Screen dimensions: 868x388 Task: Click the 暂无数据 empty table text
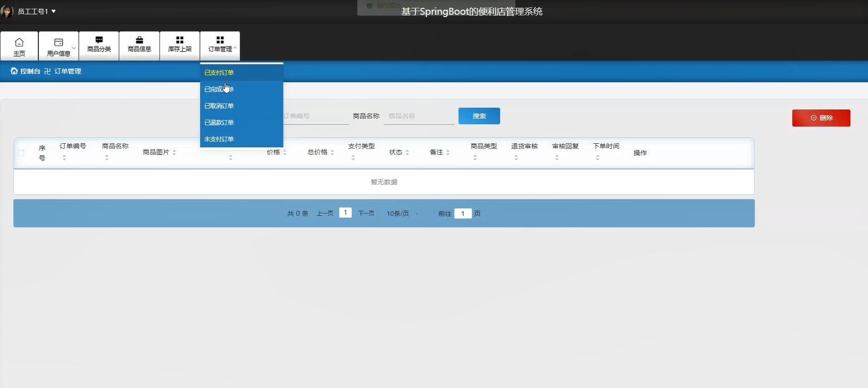[384, 182]
